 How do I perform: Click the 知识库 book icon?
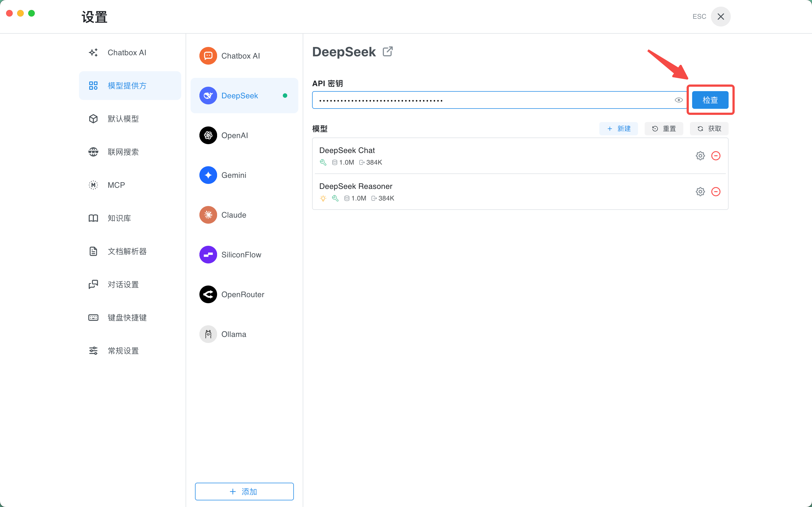[93, 218]
